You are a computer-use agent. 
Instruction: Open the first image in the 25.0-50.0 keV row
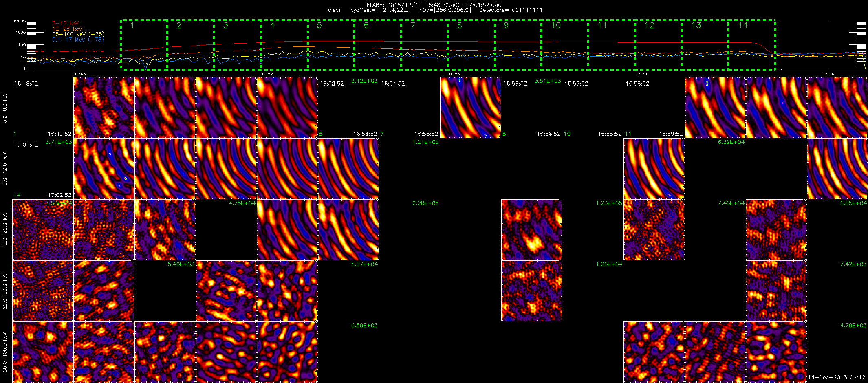click(43, 291)
